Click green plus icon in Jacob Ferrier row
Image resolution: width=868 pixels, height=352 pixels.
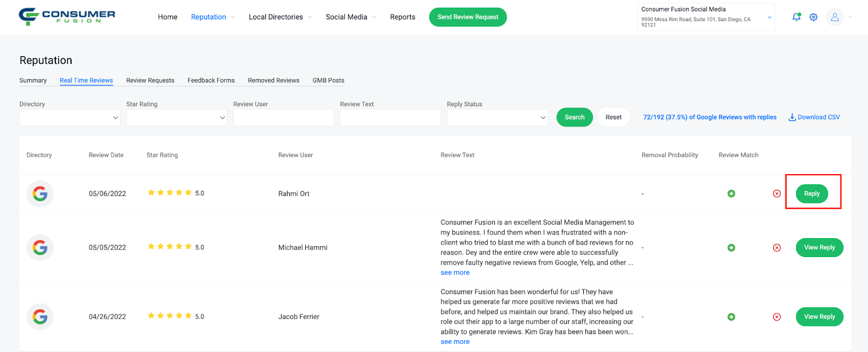click(731, 317)
